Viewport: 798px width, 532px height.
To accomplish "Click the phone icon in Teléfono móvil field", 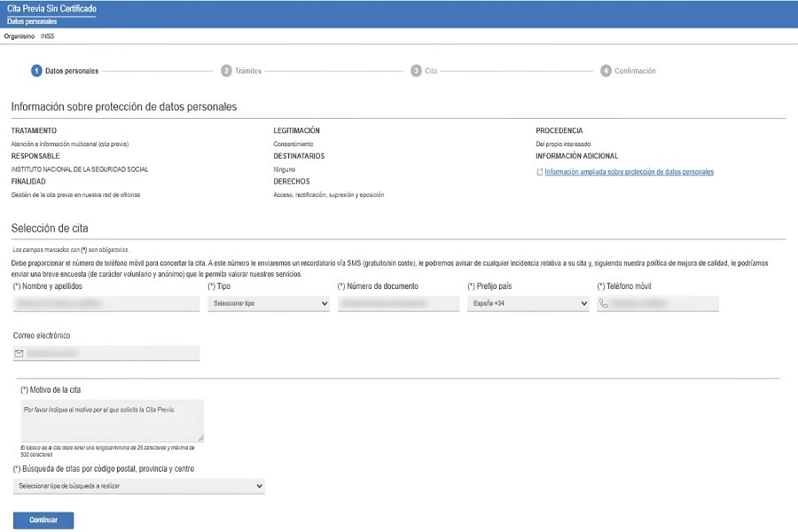I will point(603,303).
